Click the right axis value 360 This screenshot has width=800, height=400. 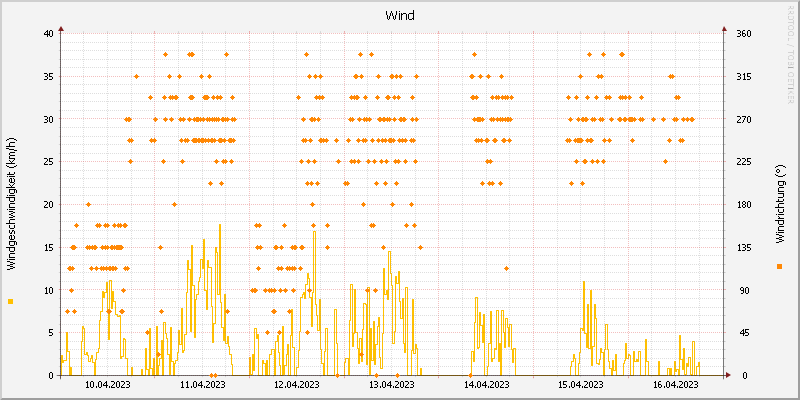(x=744, y=34)
